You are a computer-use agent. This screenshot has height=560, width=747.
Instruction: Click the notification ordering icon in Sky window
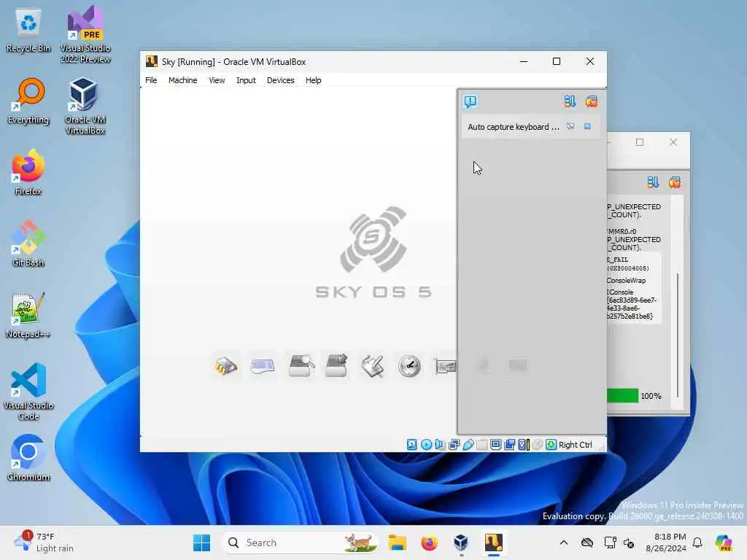(x=570, y=101)
